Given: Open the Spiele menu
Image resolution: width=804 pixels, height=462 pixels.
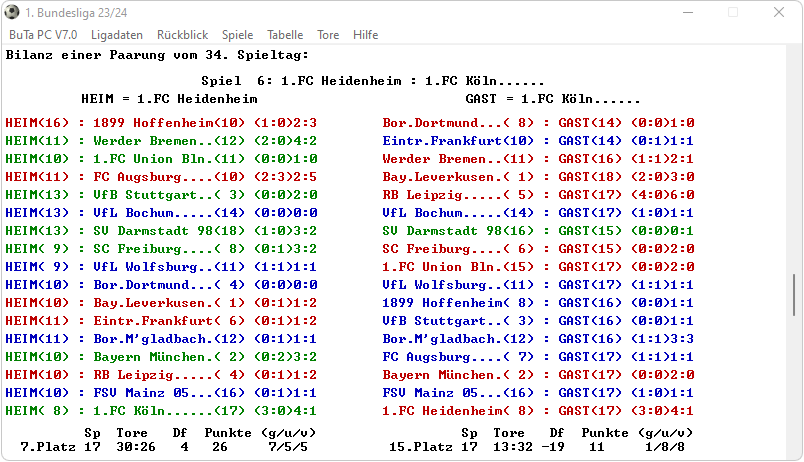Looking at the screenshot, I should [237, 35].
